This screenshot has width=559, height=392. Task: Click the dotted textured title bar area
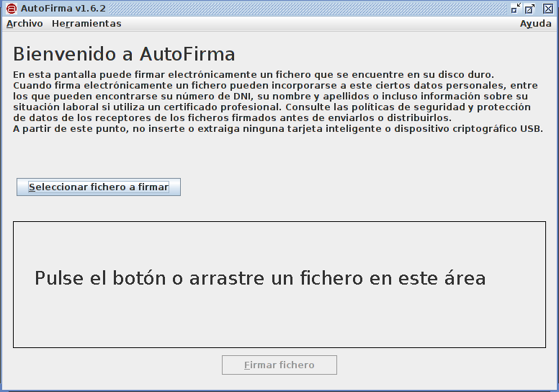click(x=303, y=9)
